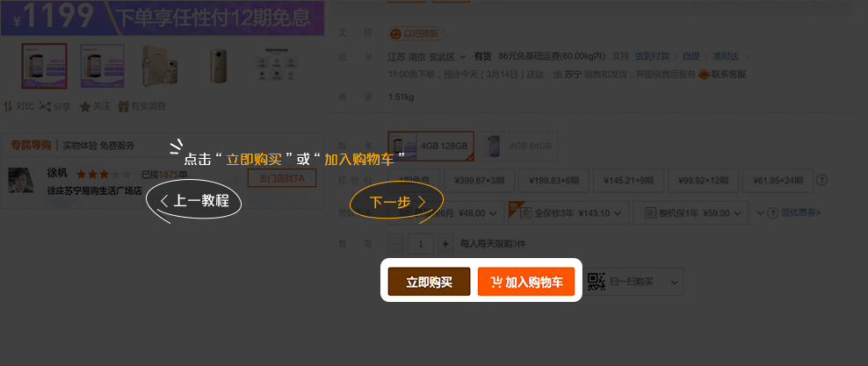The image size is (868, 366).
Task: Increase quantity with the plus button
Action: pos(445,244)
